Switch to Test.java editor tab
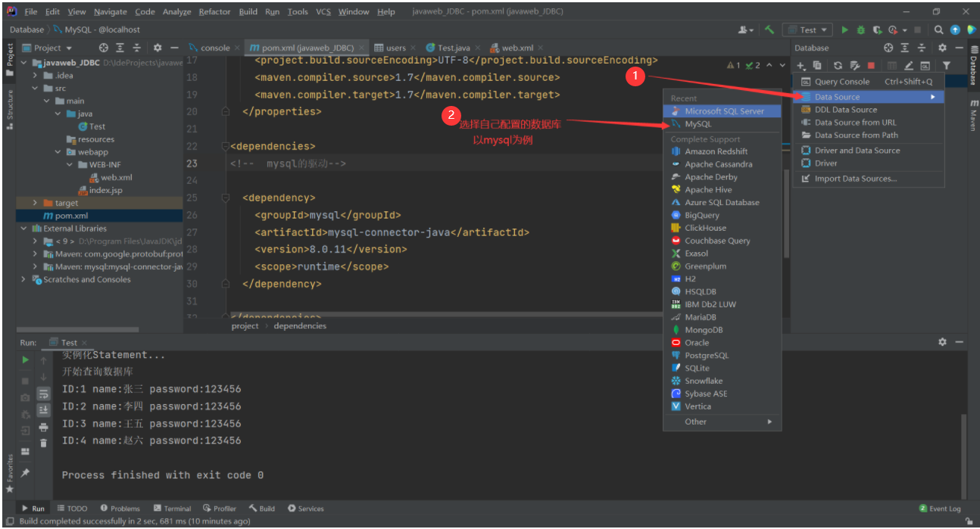The image size is (980, 529). click(x=453, y=48)
